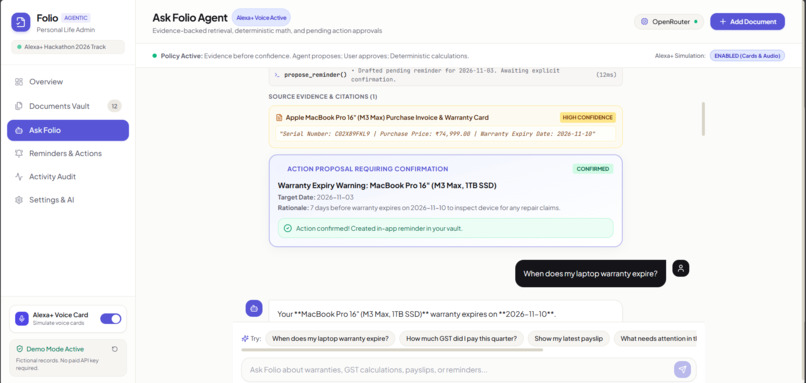Click the Activity Audit pulse icon
The height and width of the screenshot is (383, 806).
point(19,176)
